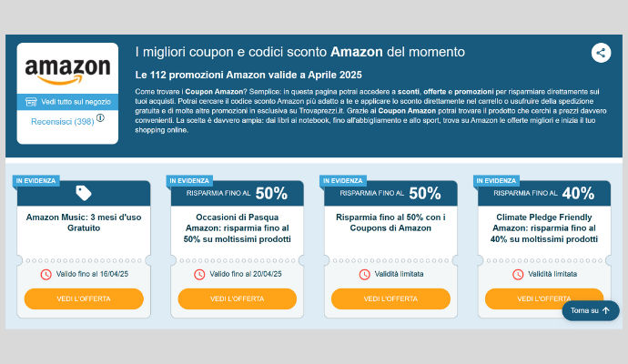Click the clock icon on Climate Pledge card

(518, 274)
